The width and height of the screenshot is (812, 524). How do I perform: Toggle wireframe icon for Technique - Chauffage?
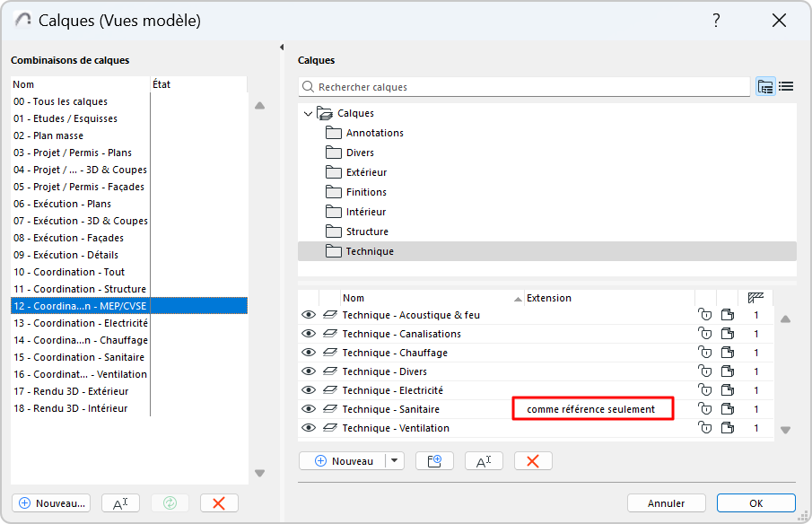click(x=329, y=353)
